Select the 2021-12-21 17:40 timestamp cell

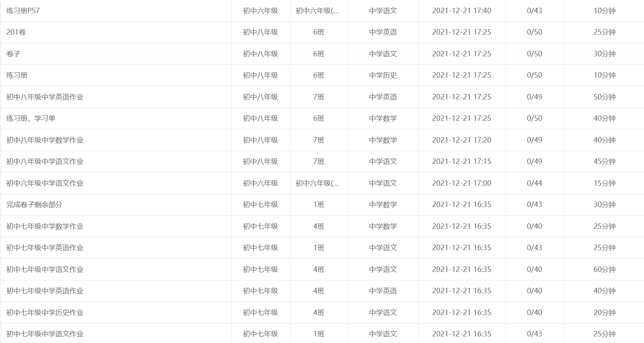[x=462, y=11]
